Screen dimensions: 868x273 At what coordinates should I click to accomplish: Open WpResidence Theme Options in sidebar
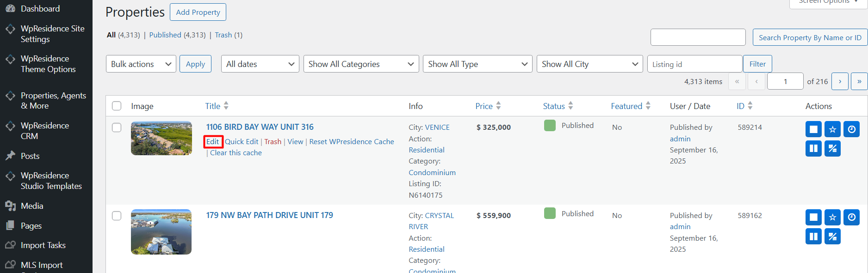pyautogui.click(x=48, y=64)
